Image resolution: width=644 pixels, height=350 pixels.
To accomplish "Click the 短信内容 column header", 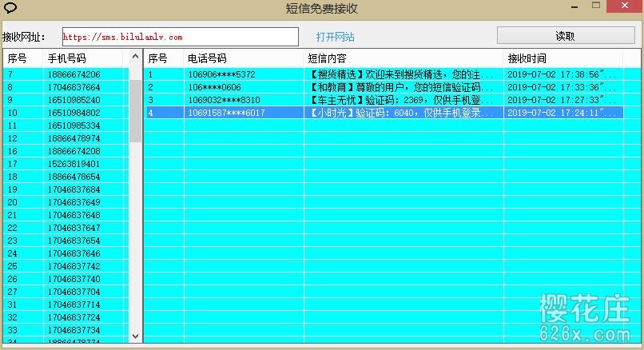I will click(x=403, y=59).
